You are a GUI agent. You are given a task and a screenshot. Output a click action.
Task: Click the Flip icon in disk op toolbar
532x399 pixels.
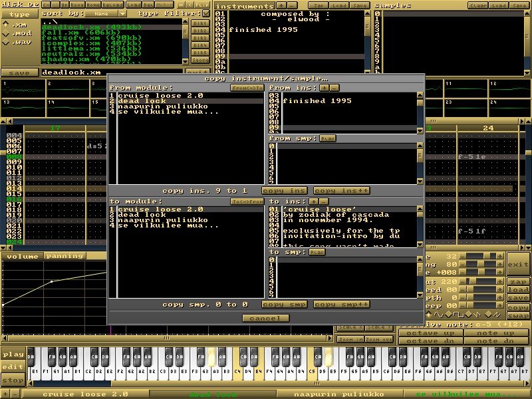pos(201,4)
